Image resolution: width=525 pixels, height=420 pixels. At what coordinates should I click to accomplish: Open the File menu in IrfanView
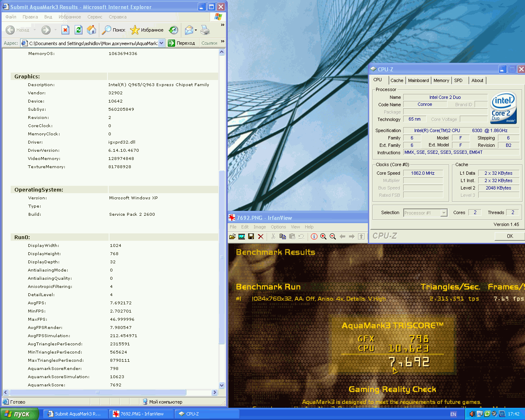[x=233, y=227]
